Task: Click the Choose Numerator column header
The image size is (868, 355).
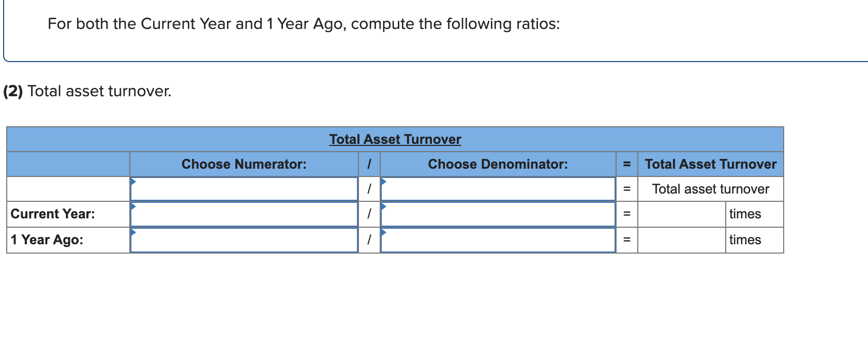Action: coord(244,164)
